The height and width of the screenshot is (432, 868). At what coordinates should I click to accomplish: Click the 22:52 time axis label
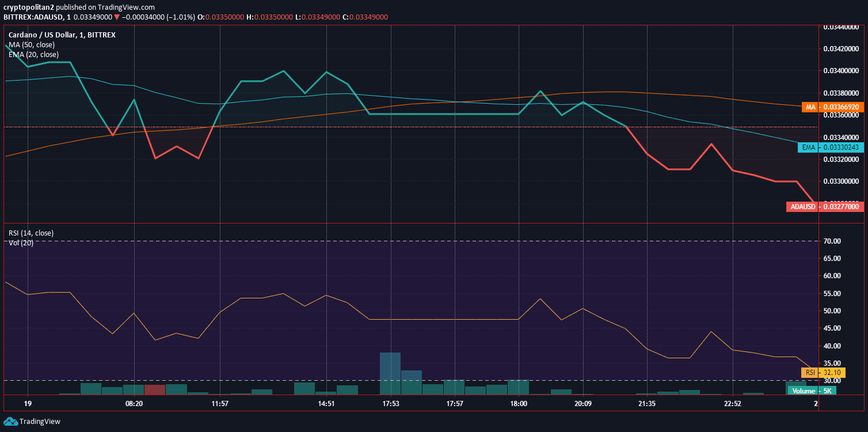tap(733, 404)
